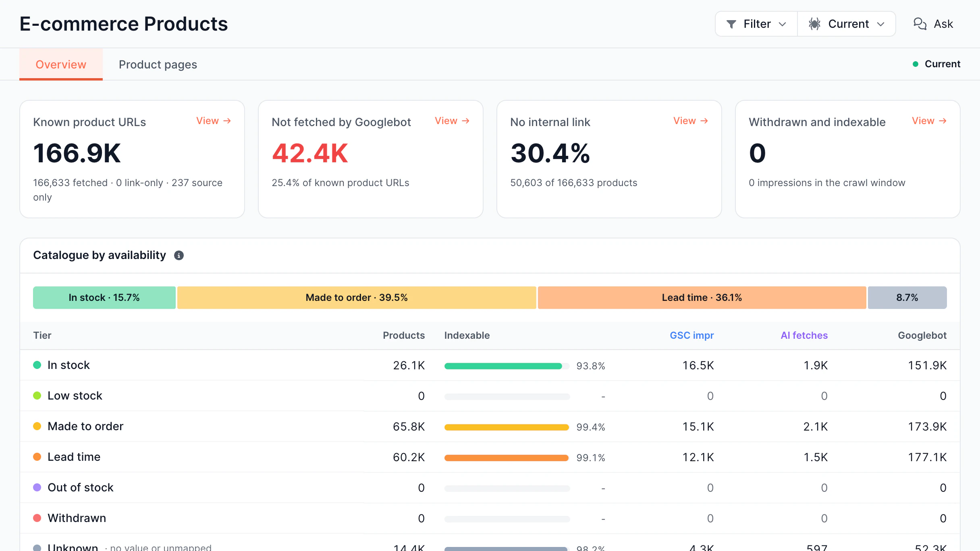Open View link for Withdrawn and indexable

(929, 121)
